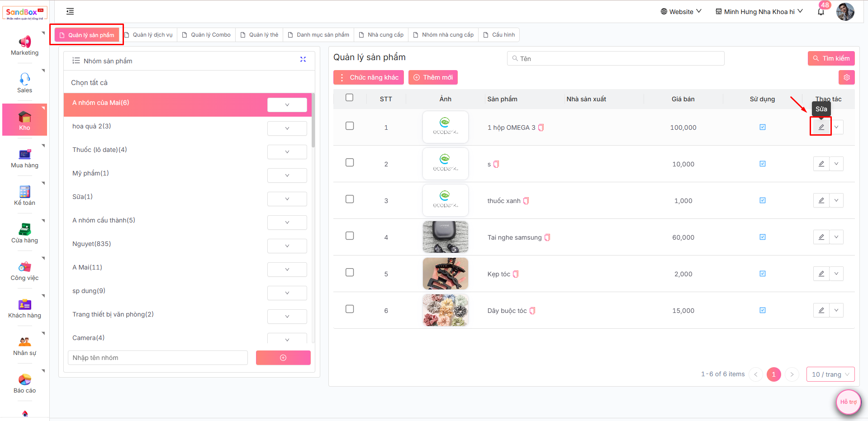Open the settings gear above the table
This screenshot has width=868, height=421.
(846, 77)
